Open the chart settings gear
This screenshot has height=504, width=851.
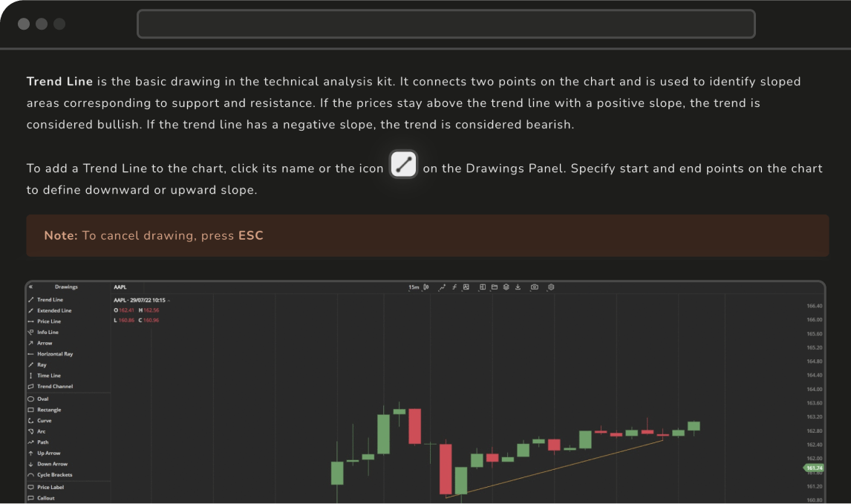click(551, 287)
